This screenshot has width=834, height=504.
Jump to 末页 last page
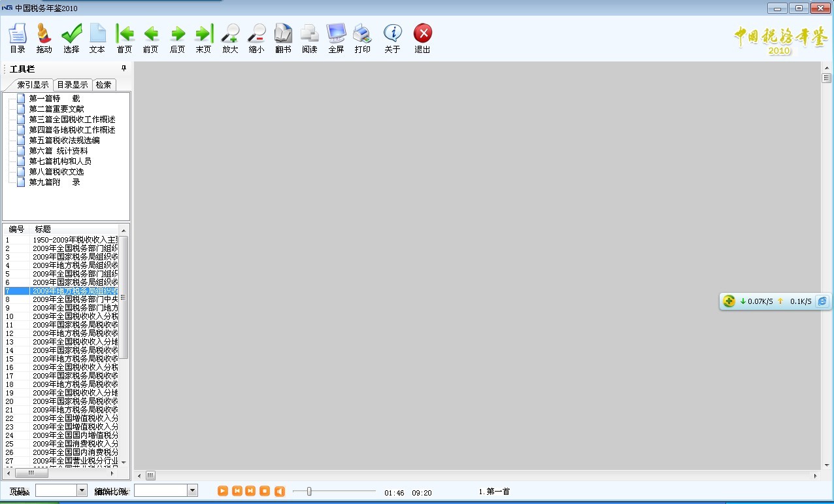(203, 39)
